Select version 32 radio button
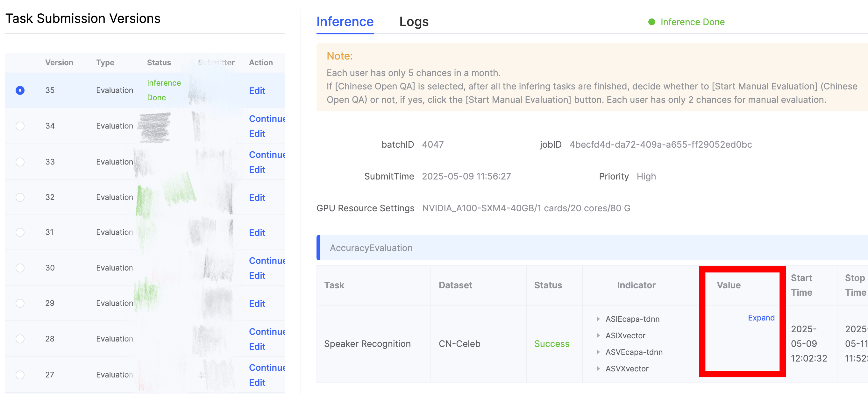 pos(20,197)
